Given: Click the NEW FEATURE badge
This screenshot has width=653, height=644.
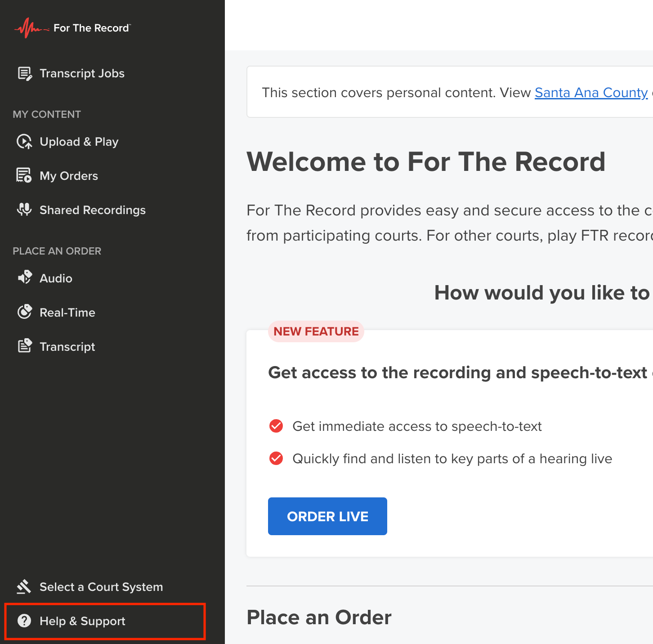Looking at the screenshot, I should coord(316,331).
